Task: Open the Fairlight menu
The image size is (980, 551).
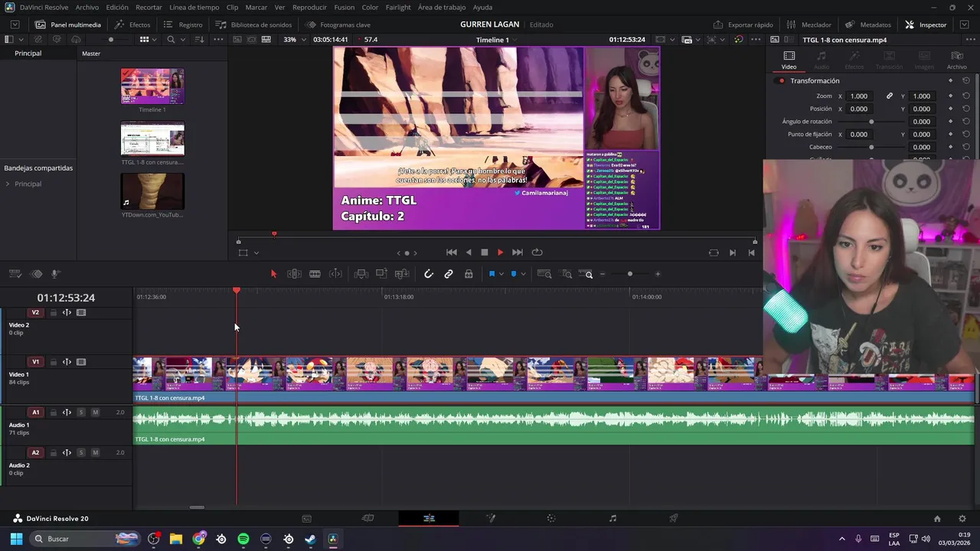Action: (398, 7)
